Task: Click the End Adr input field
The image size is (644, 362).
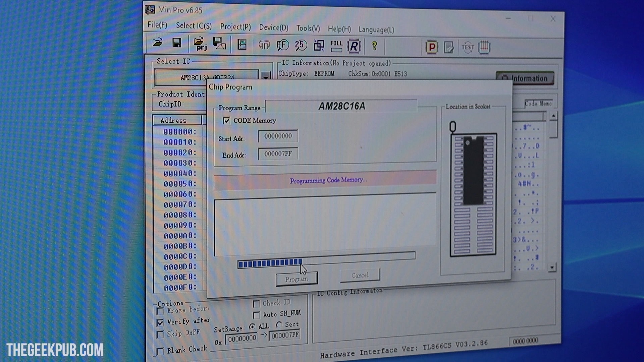Action: (x=278, y=154)
